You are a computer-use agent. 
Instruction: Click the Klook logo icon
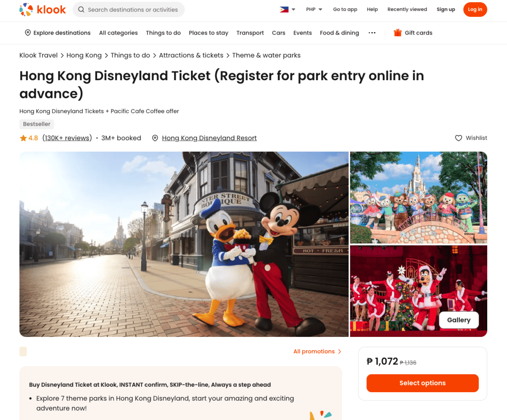click(x=26, y=9)
